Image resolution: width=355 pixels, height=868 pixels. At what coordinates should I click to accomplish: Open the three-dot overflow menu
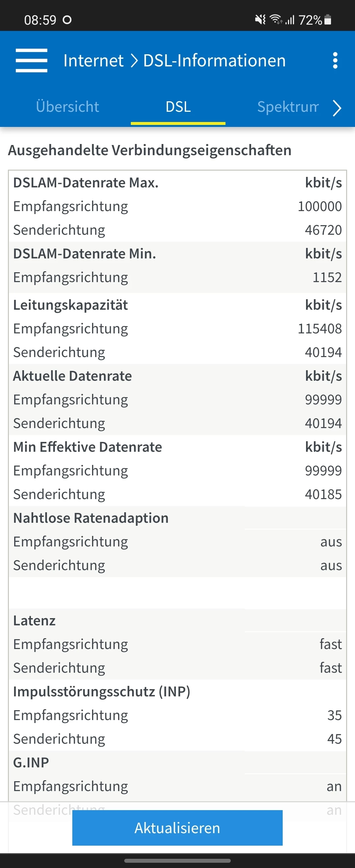point(335,60)
